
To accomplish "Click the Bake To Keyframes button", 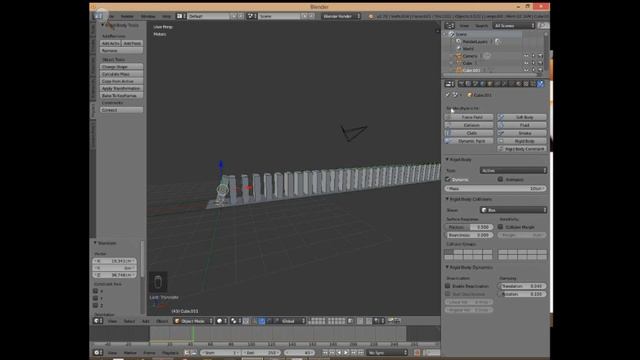I will (x=121, y=96).
